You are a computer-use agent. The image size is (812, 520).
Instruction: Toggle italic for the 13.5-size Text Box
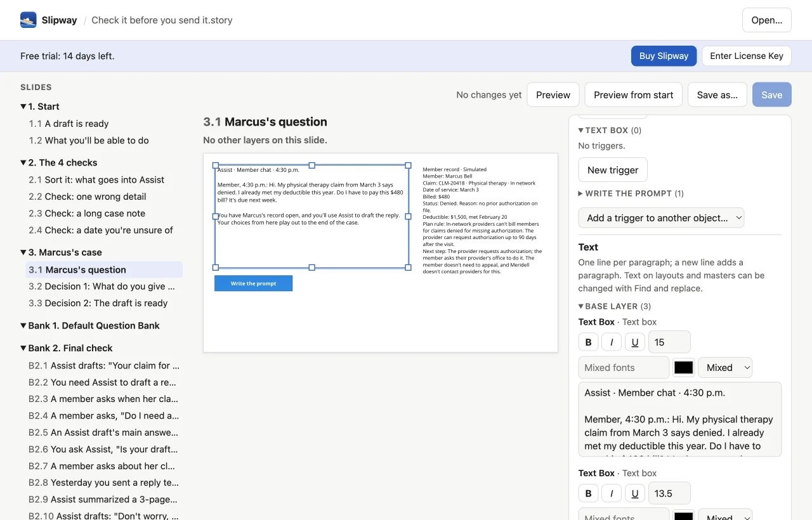[612, 493]
